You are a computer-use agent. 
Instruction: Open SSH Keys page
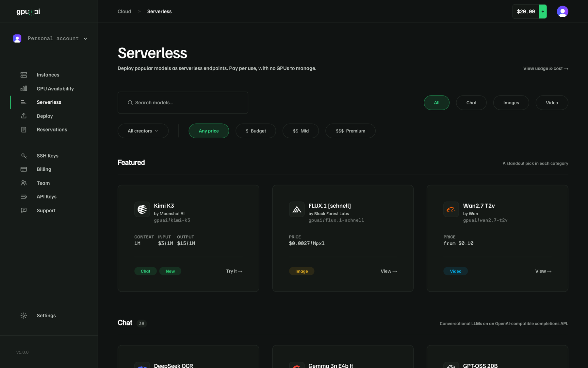(x=48, y=156)
